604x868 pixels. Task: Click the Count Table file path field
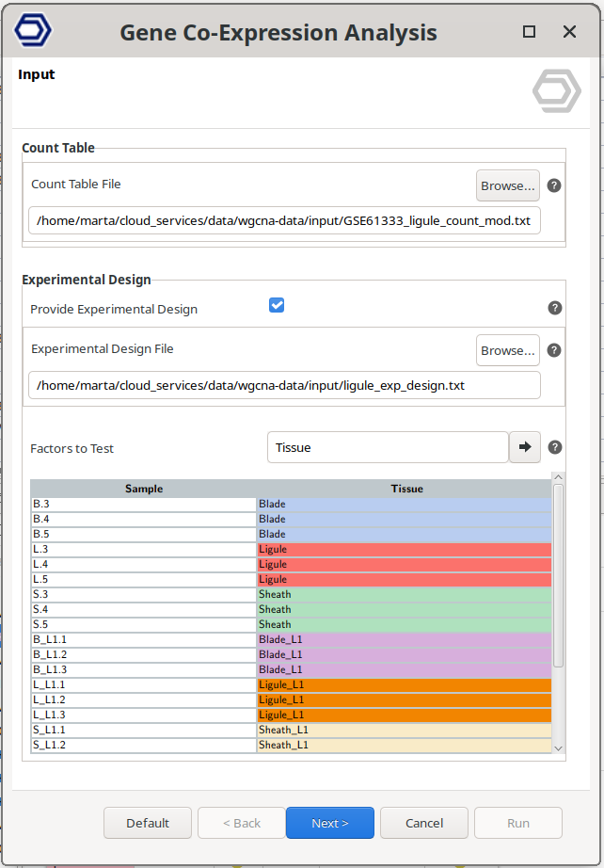click(284, 221)
